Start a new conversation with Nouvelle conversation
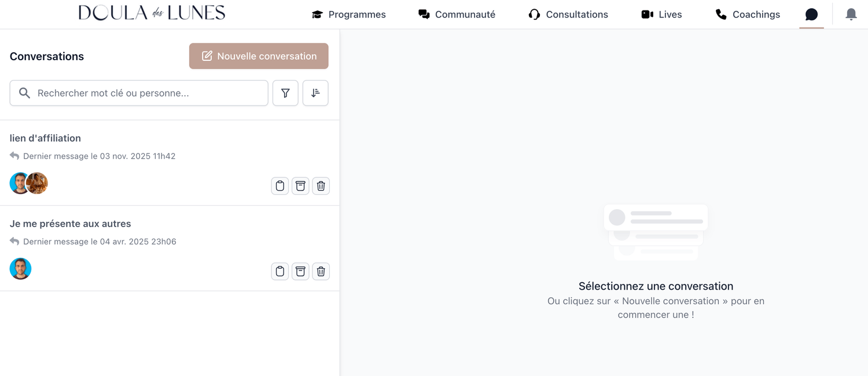Screen dimensions: 868x376 [259, 56]
